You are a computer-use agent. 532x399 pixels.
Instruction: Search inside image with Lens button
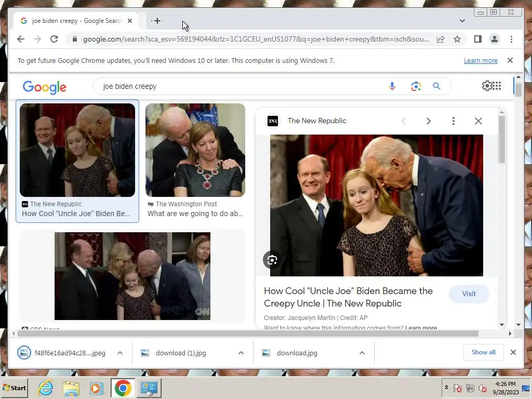click(x=272, y=260)
